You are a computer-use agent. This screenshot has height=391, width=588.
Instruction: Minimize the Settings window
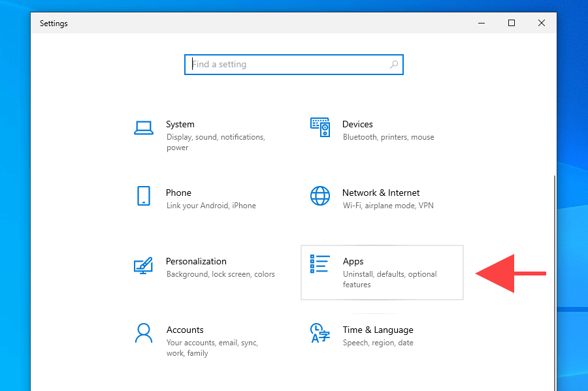click(x=482, y=23)
